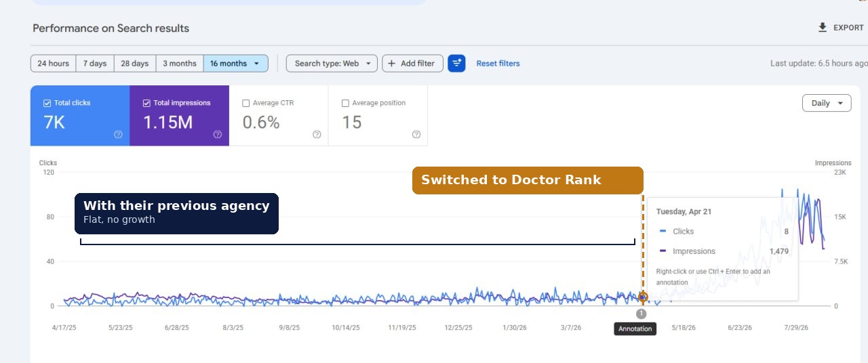Click the 10/14/25 x-axis date label
Screen dimensions: 868x363
tap(346, 328)
